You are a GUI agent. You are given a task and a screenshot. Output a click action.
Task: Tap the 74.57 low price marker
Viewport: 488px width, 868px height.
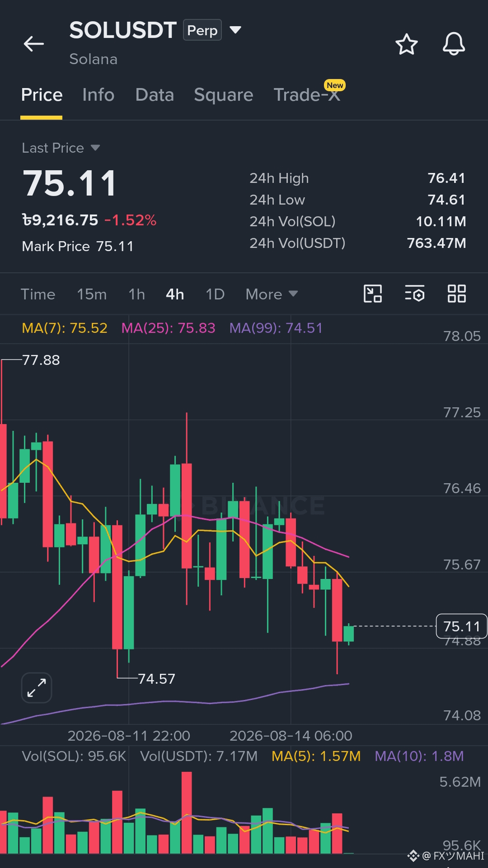(x=156, y=679)
